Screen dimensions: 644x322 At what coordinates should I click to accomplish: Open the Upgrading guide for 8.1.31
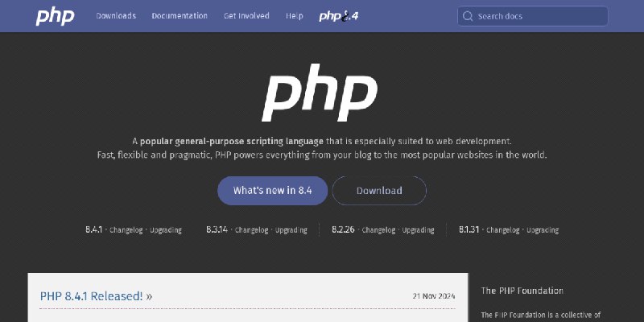coord(543,230)
